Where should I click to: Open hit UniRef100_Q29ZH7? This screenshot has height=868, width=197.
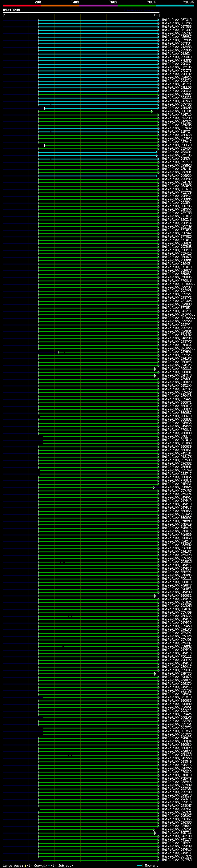(x=177, y=33)
